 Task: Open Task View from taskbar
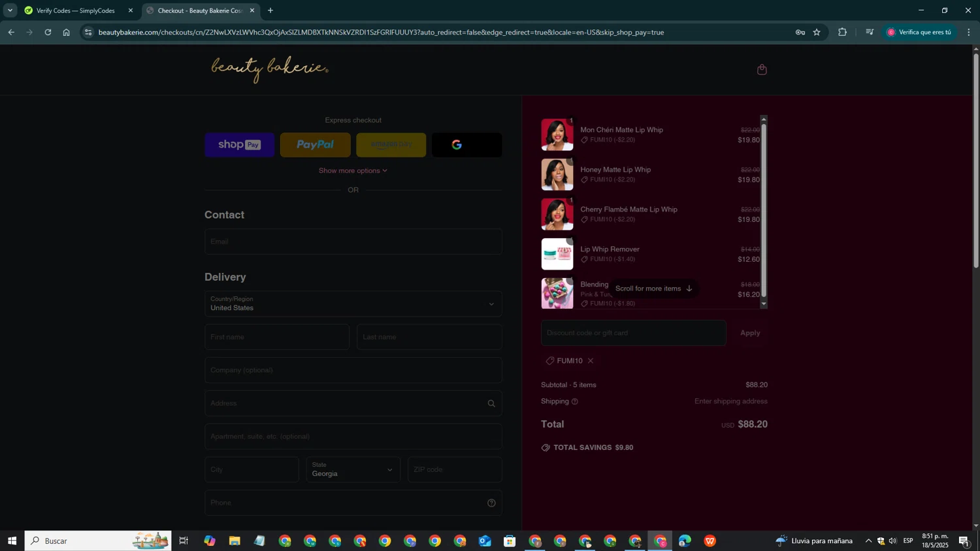point(184,541)
